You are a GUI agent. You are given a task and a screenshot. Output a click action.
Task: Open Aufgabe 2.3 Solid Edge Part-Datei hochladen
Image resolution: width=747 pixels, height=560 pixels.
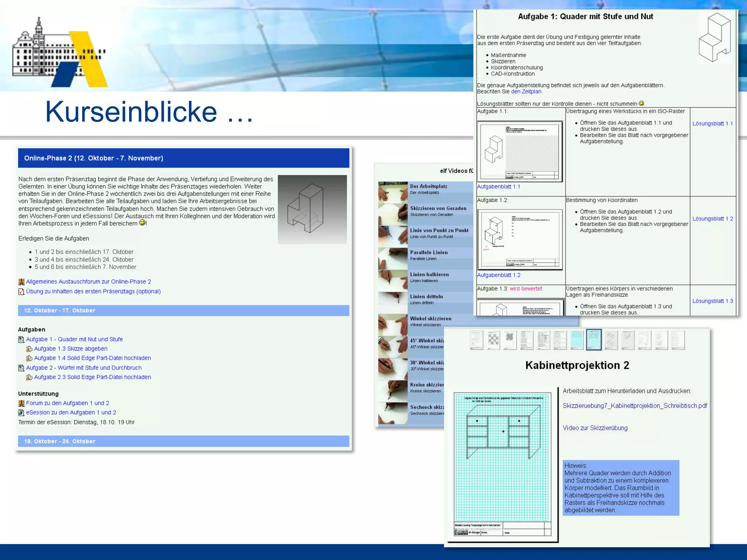click(93, 377)
